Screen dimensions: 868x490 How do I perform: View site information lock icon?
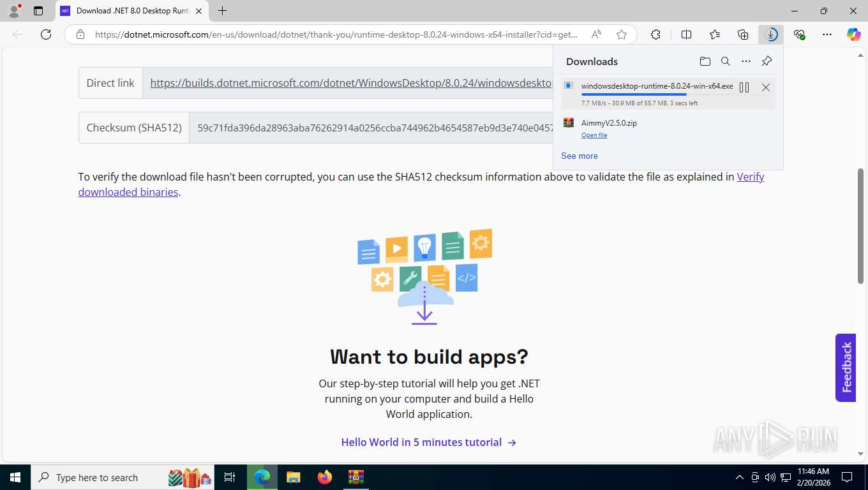pos(80,34)
